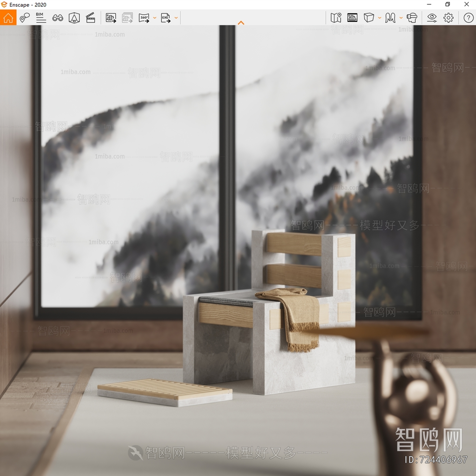Toggle the BIM info mode
476x476 pixels.
coord(41,18)
